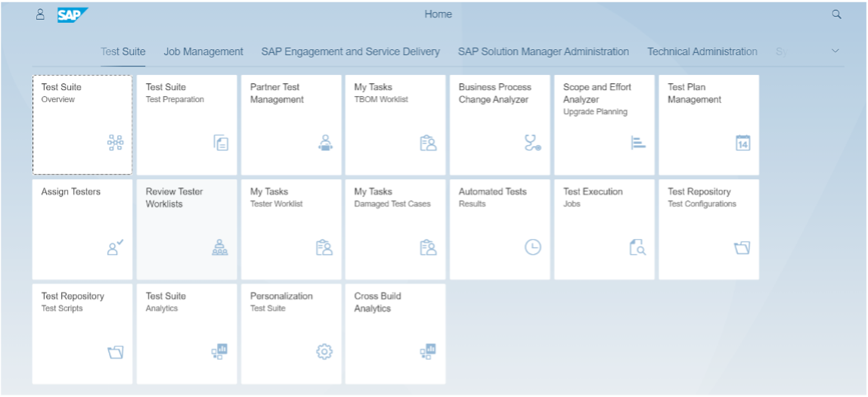
Task: Open My Tasks Damaged Test Cases tile
Action: tap(395, 229)
